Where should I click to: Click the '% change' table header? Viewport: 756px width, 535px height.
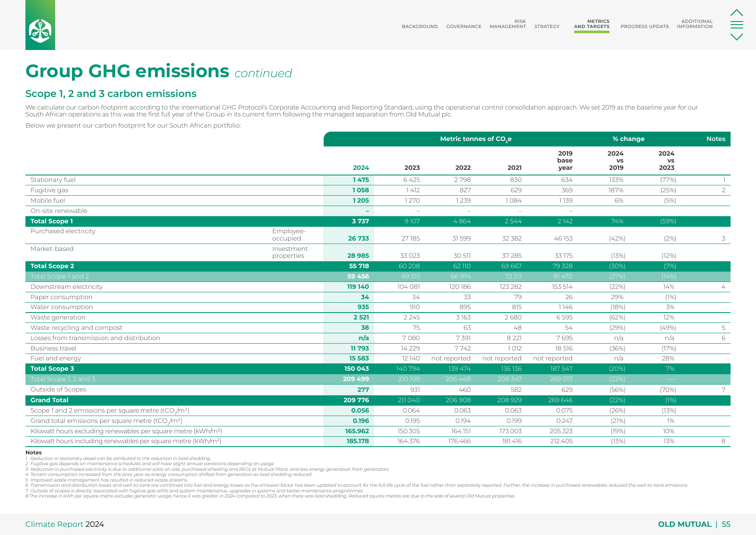point(628,139)
